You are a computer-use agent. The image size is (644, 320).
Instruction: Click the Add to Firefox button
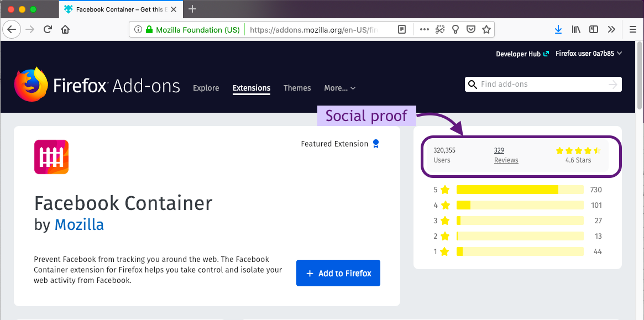(x=338, y=273)
